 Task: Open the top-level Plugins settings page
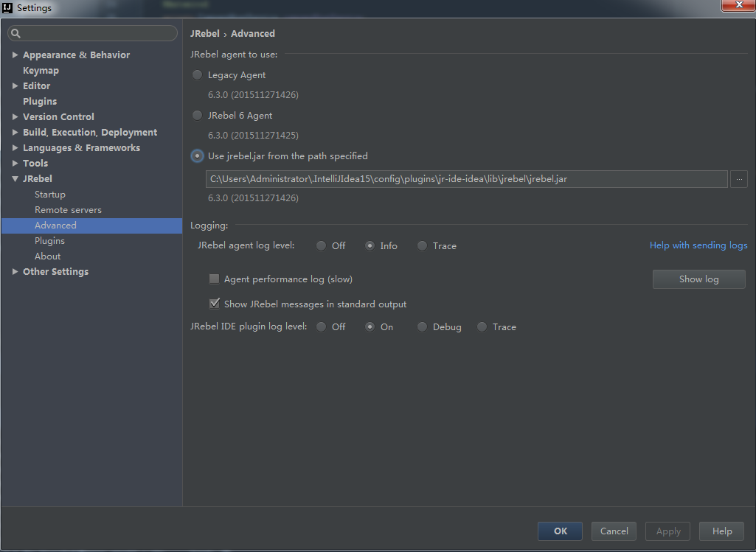point(40,101)
